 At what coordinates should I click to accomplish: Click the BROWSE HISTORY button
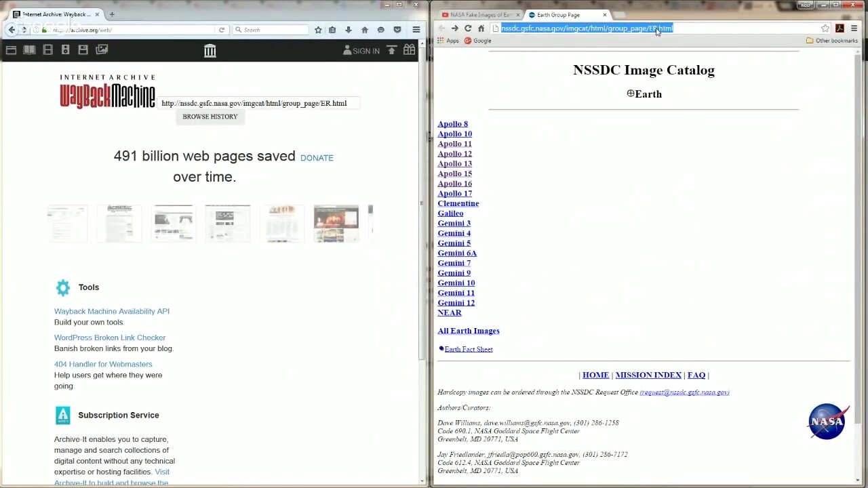[210, 117]
